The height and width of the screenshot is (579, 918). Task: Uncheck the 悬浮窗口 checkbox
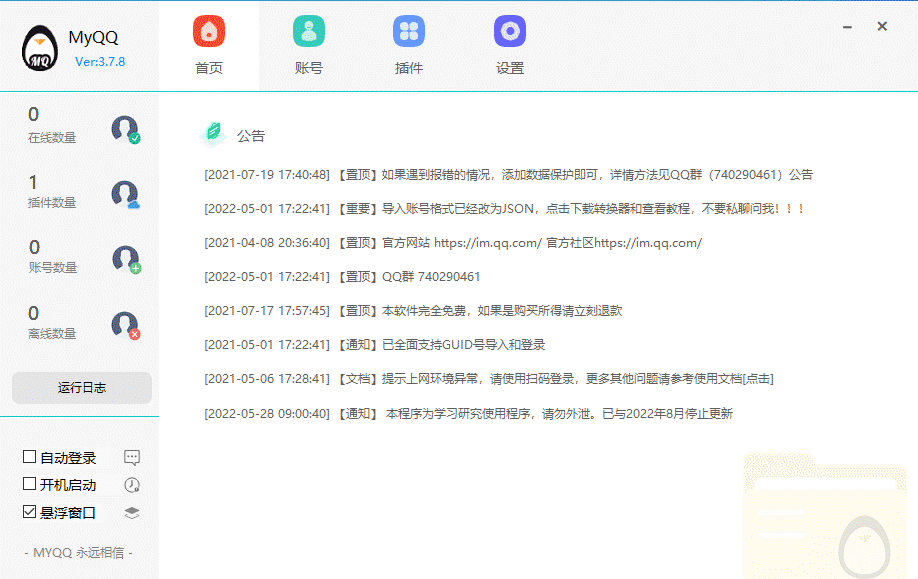(29, 512)
